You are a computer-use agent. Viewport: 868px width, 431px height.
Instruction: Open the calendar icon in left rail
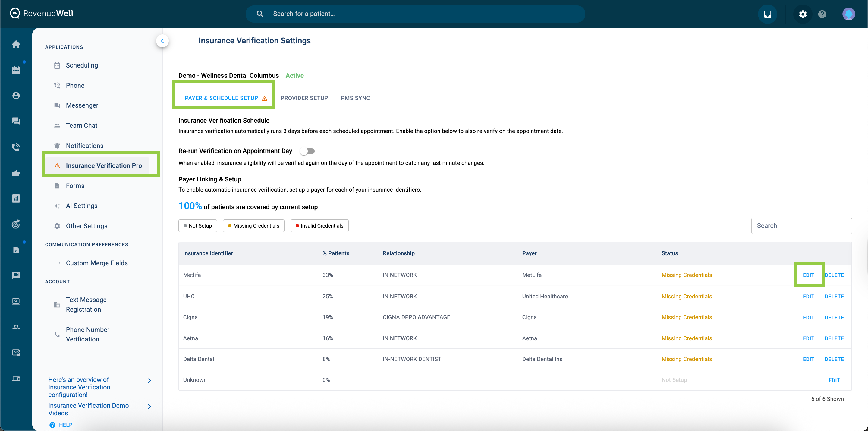click(x=16, y=70)
